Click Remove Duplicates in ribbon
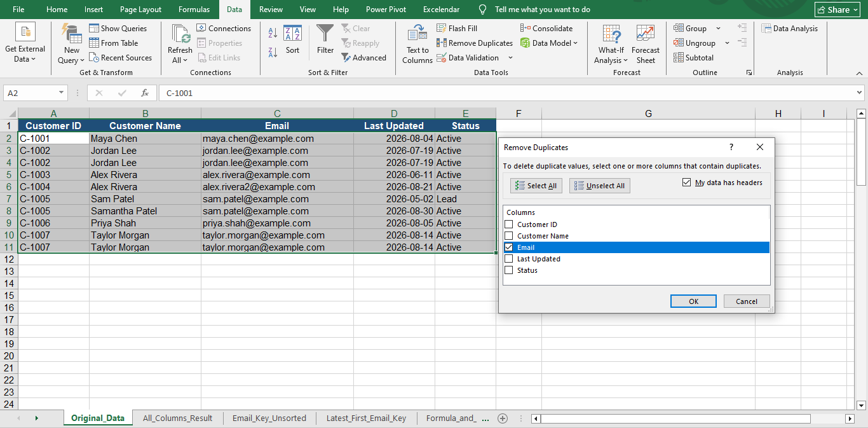The width and height of the screenshot is (868, 428). coord(475,43)
